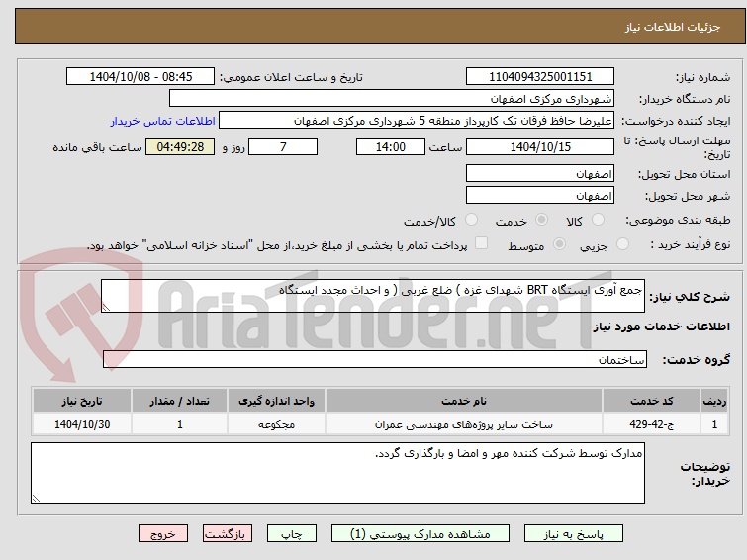This screenshot has height=560, width=747.
Task: Select the خدمت radio button
Action: (541, 220)
